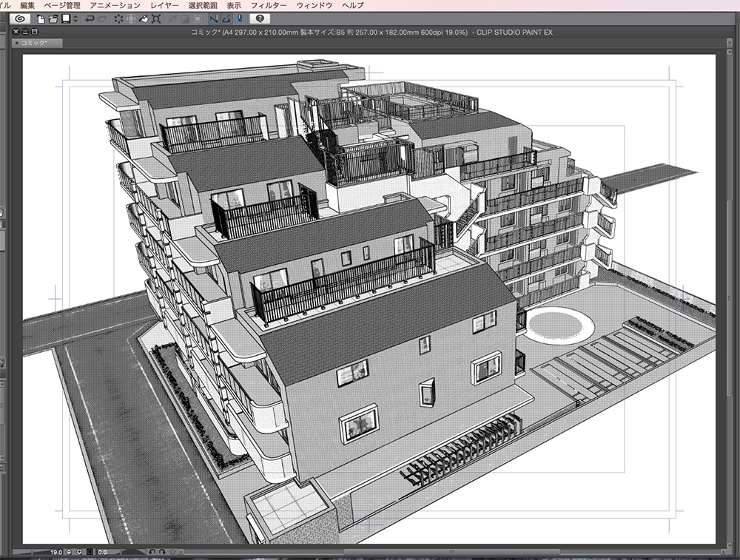The image size is (740, 560).
Task: Open the reset rotation dropdown control
Action: tap(181, 551)
